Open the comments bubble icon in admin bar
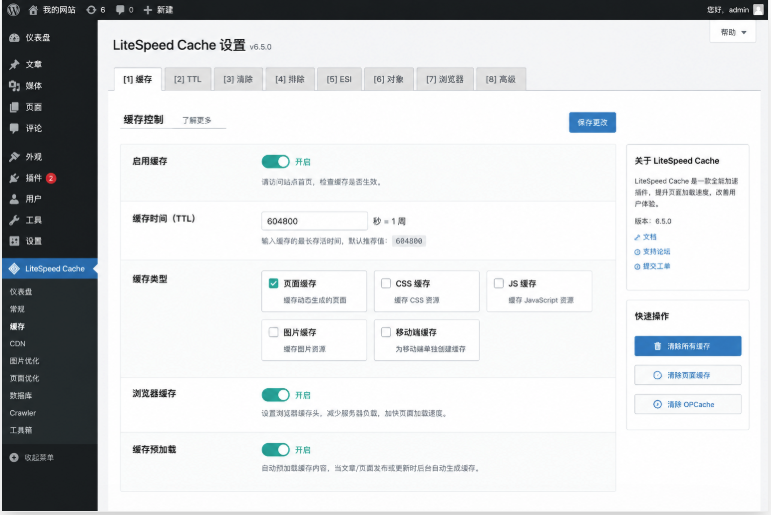 [120, 10]
